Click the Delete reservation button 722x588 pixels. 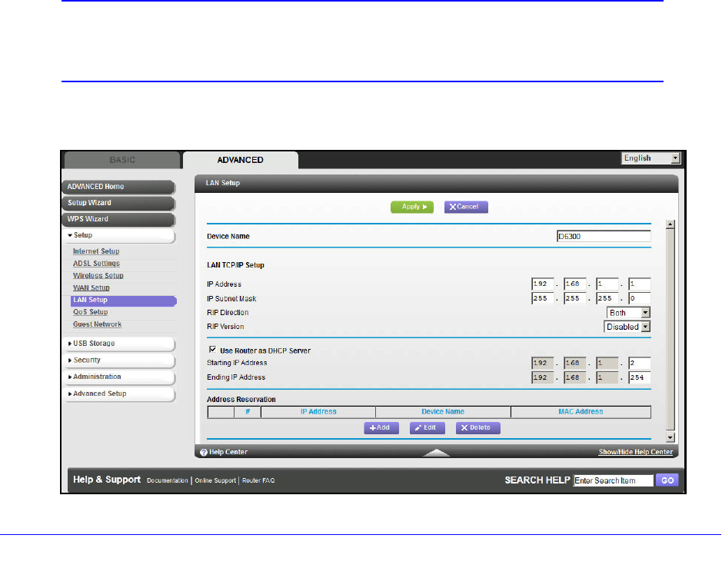pyautogui.click(x=478, y=428)
